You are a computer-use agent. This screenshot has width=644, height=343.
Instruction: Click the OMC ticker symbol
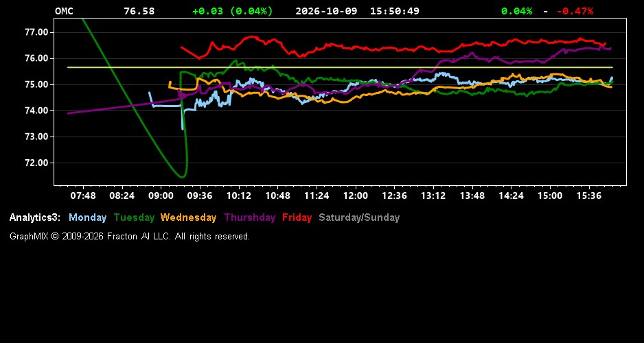click(x=64, y=11)
